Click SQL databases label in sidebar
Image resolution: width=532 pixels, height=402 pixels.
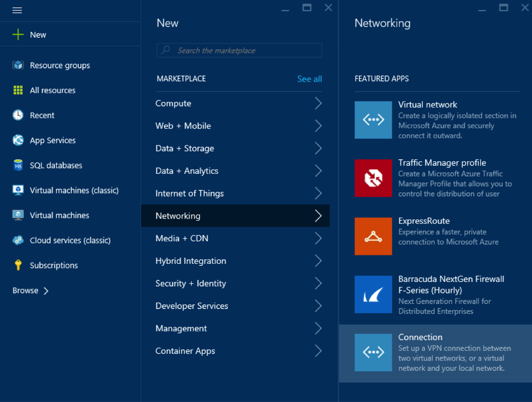tap(56, 165)
